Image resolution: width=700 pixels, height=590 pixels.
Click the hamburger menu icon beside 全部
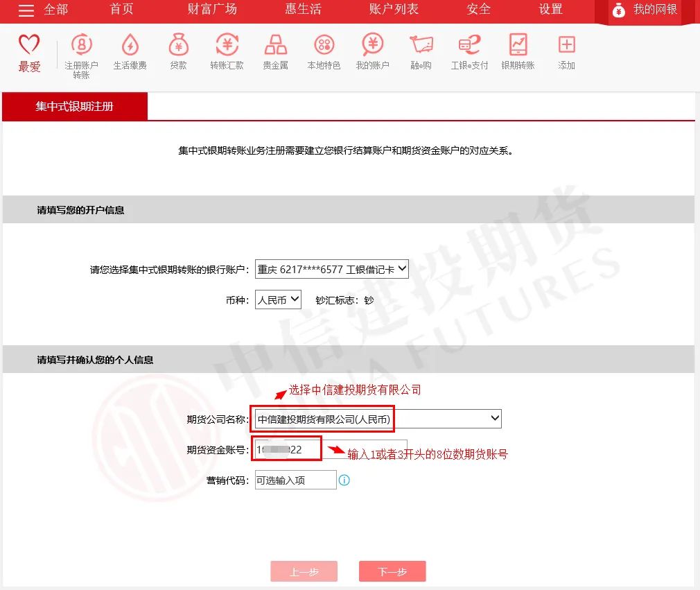pyautogui.click(x=26, y=10)
